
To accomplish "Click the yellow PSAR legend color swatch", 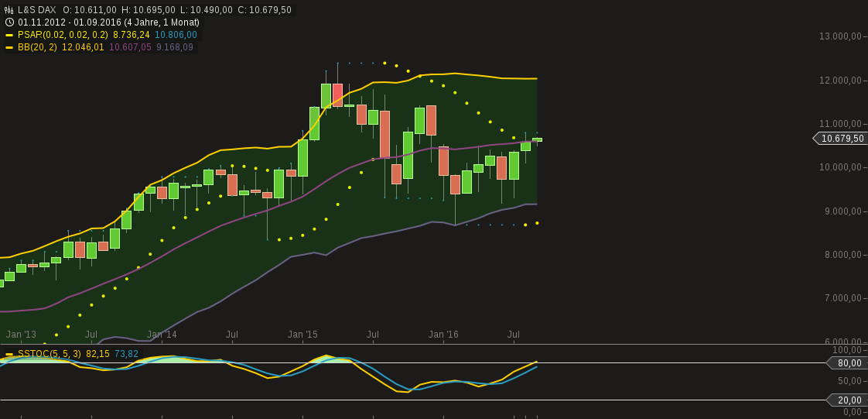I will (9, 35).
